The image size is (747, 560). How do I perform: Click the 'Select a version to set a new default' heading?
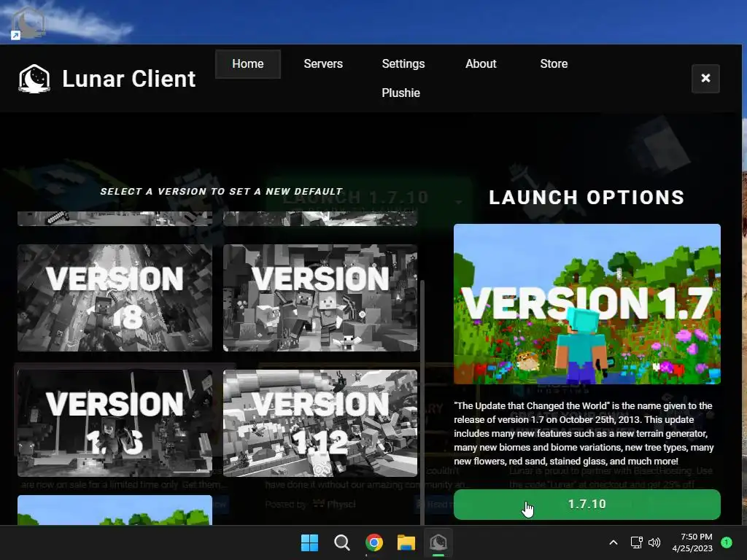point(221,192)
